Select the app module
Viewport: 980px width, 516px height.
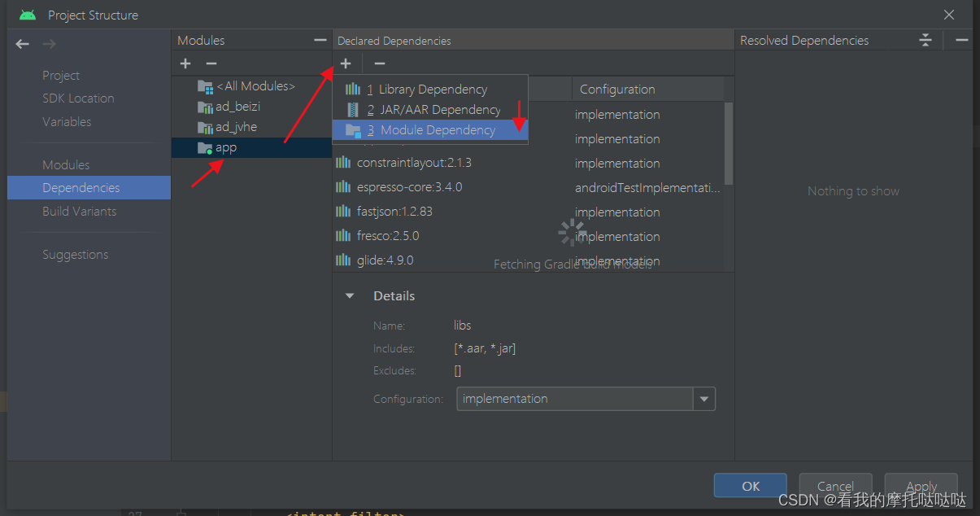pyautogui.click(x=226, y=147)
